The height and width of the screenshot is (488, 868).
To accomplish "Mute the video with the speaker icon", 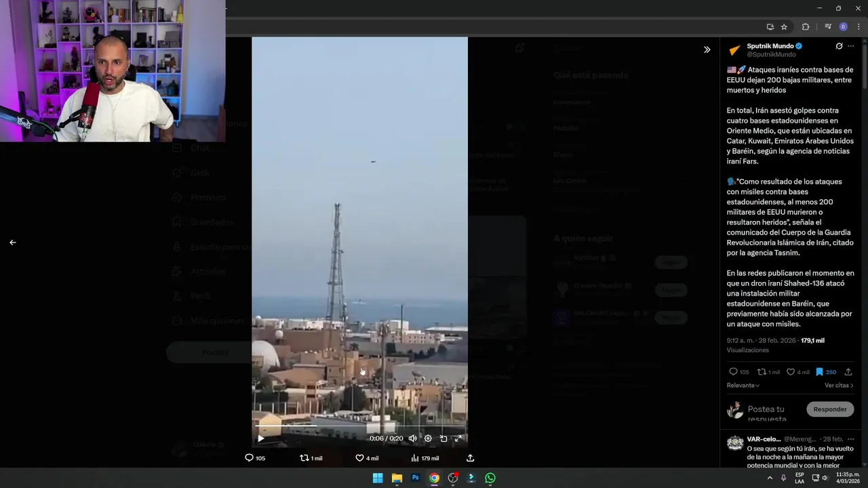I will point(412,439).
